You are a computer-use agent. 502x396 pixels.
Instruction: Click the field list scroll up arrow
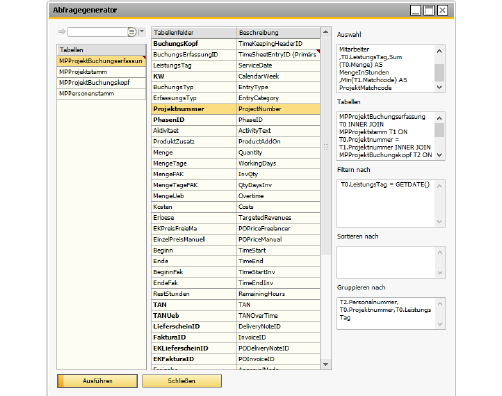pyautogui.click(x=326, y=32)
